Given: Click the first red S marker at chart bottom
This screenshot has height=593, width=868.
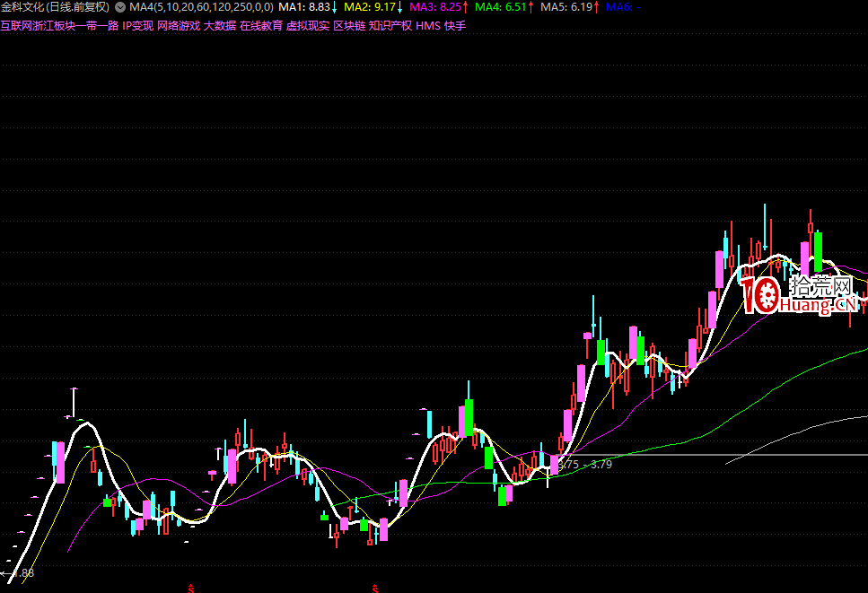Looking at the screenshot, I should (190, 589).
